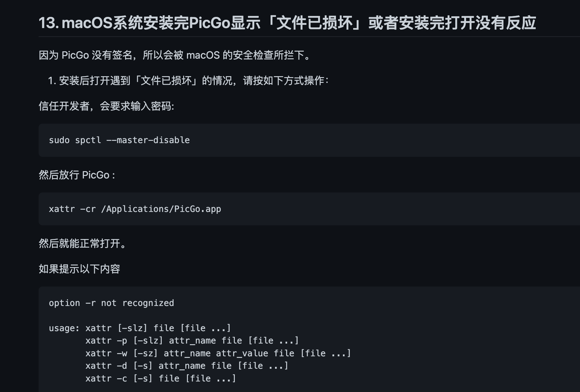Click PicGo in the first paragraph

(75, 55)
